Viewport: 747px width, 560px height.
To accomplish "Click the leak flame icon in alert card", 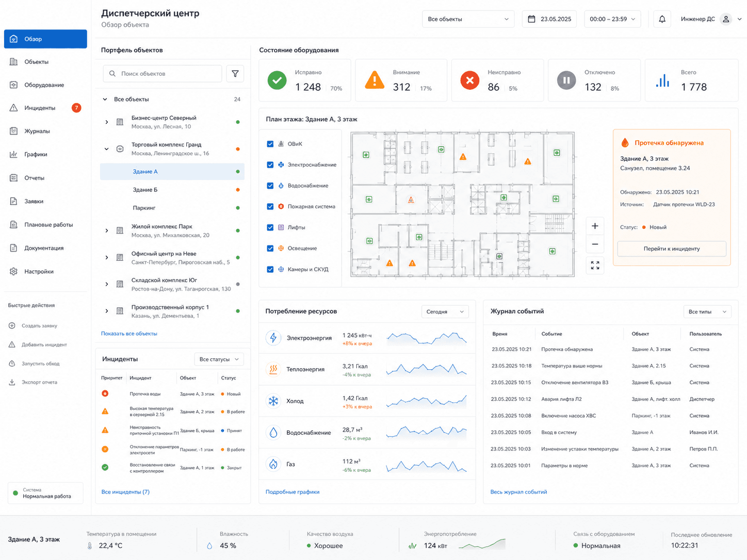I will point(625,143).
